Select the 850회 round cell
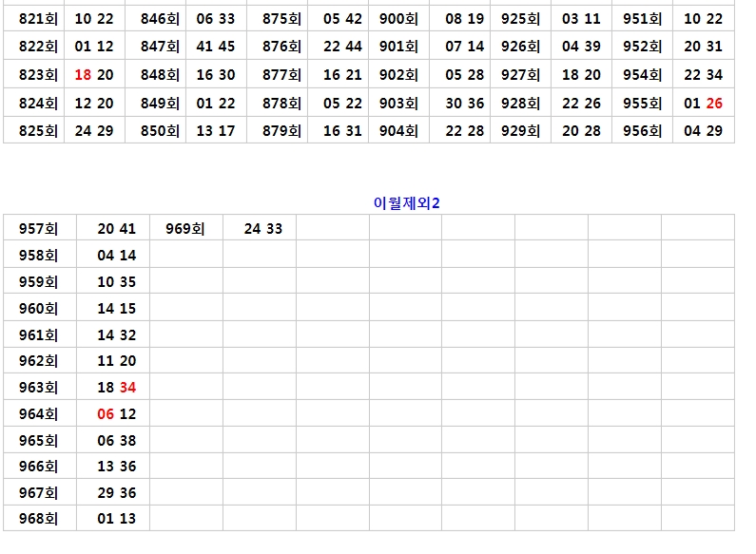 tap(160, 131)
